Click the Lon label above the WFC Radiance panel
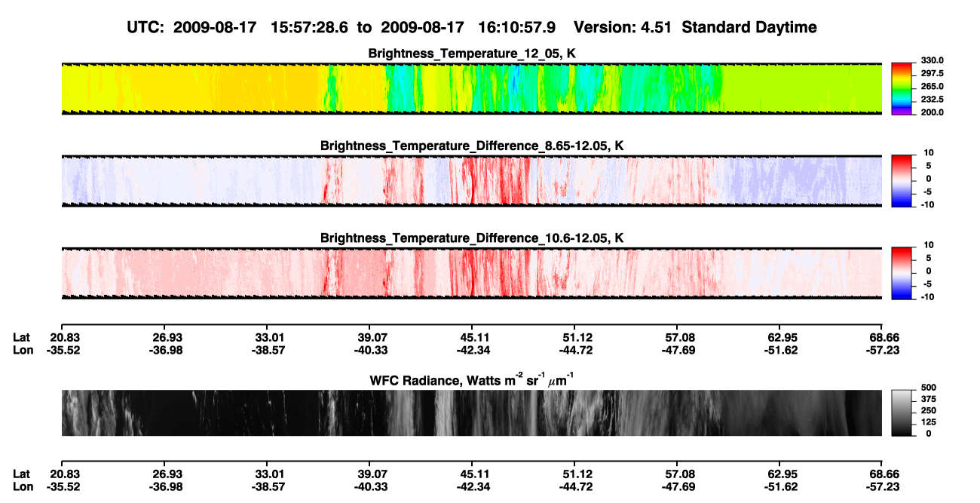This screenshot has height=503, width=980. [x=23, y=350]
